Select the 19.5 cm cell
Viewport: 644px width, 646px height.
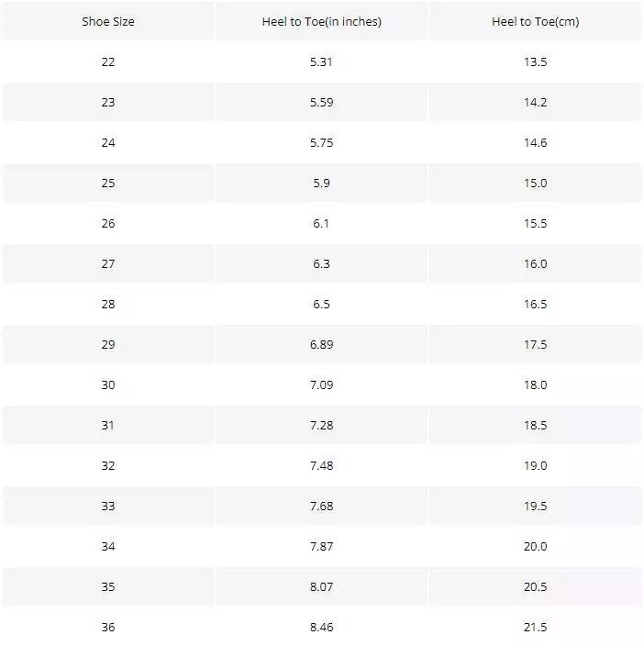click(x=535, y=507)
